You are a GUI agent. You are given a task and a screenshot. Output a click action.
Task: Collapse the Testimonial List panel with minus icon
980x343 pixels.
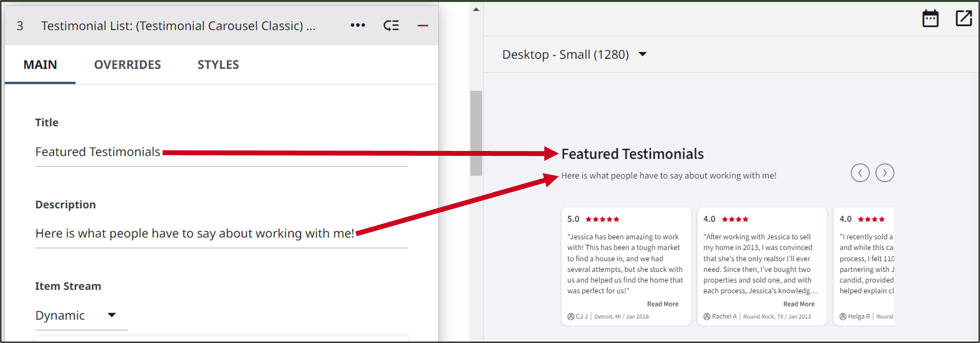point(423,26)
